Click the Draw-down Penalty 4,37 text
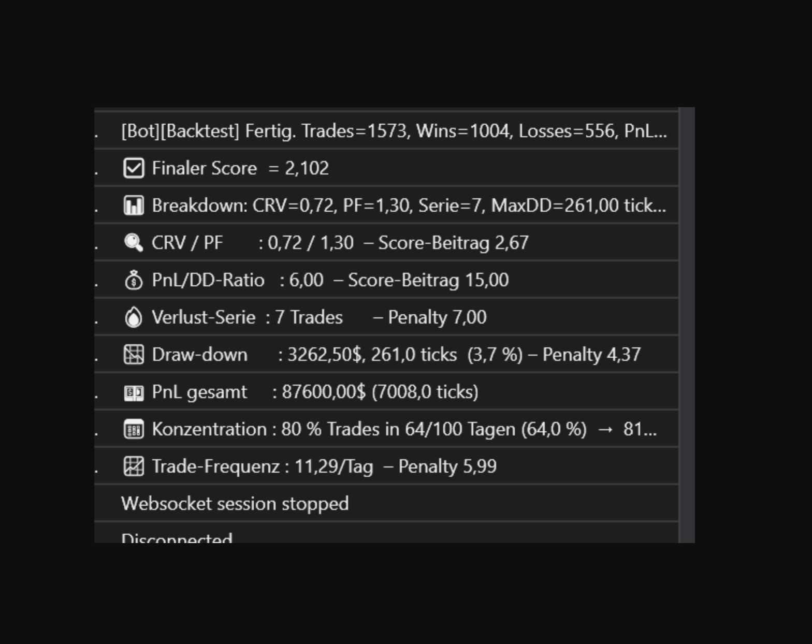This screenshot has height=644, width=812. point(591,355)
